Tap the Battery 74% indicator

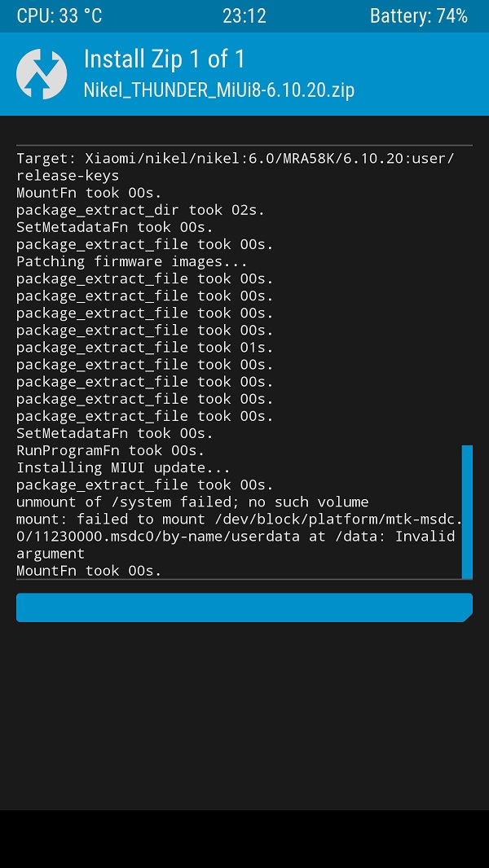418,16
